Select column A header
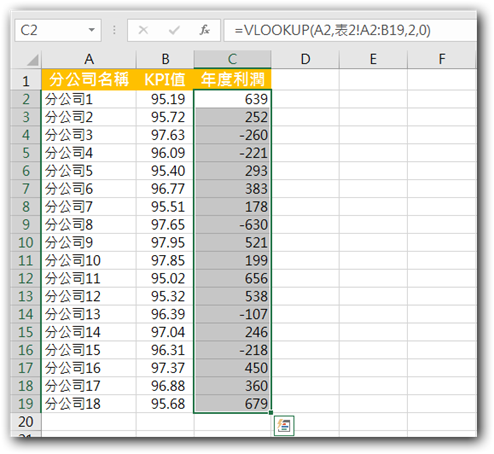The image size is (494, 454). pos(89,59)
